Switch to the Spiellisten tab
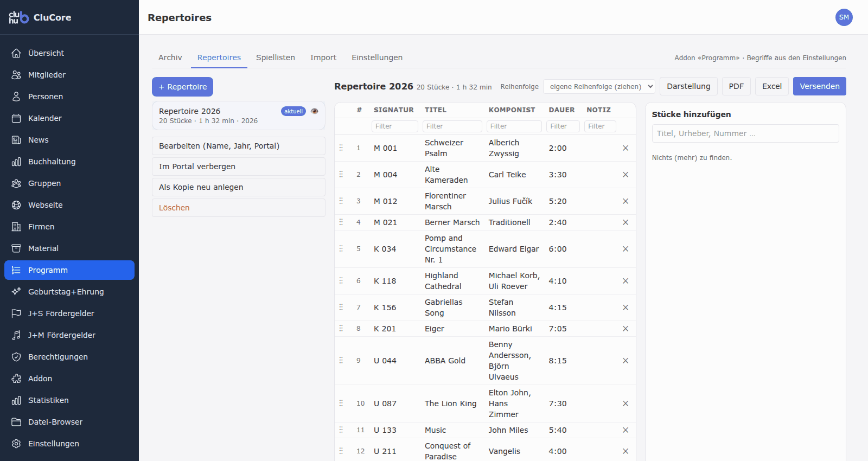Viewport: 868px width, 461px height. (276, 57)
